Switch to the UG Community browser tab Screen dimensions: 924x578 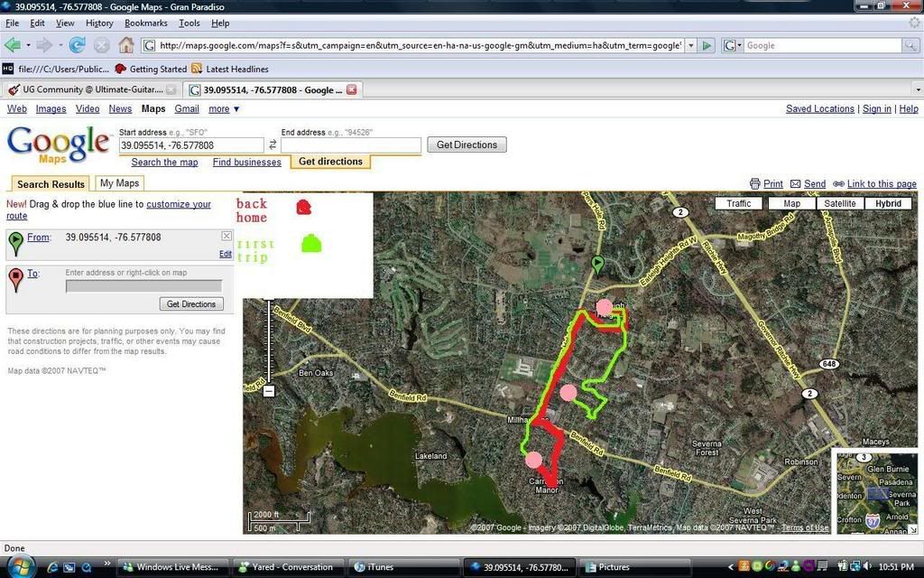pyautogui.click(x=91, y=89)
